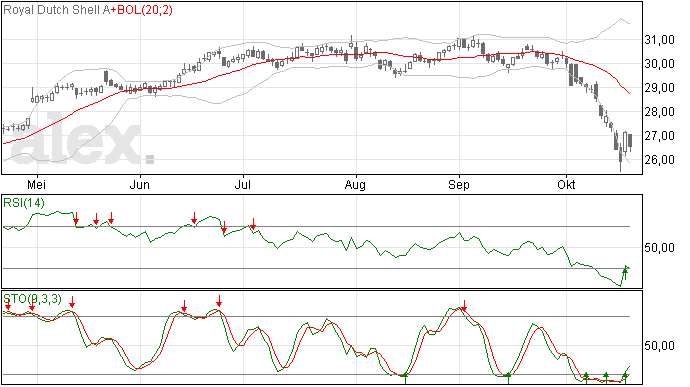Click the 28,00 price axis label

point(659,112)
